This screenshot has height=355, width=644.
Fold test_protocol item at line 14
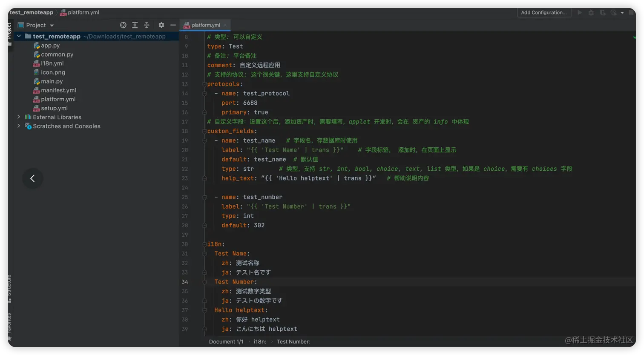pyautogui.click(x=204, y=94)
